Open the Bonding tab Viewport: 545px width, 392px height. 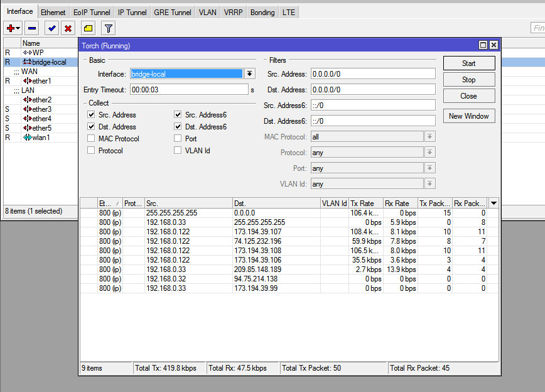pos(262,12)
